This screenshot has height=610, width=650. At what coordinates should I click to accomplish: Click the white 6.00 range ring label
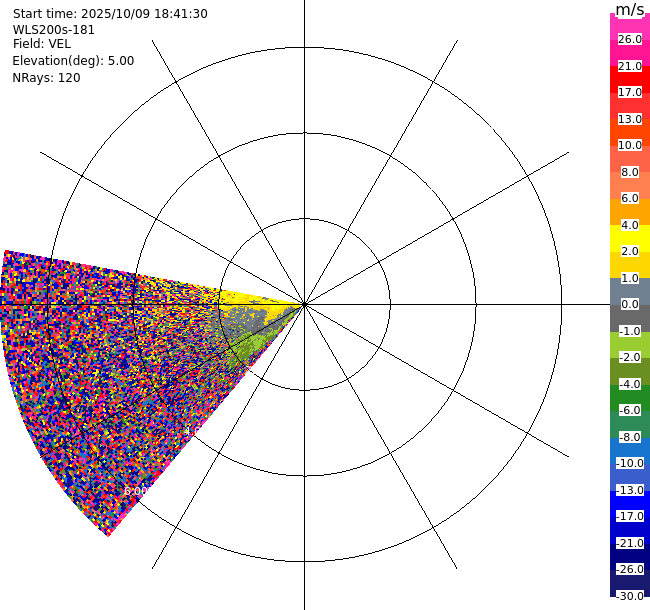click(x=136, y=491)
